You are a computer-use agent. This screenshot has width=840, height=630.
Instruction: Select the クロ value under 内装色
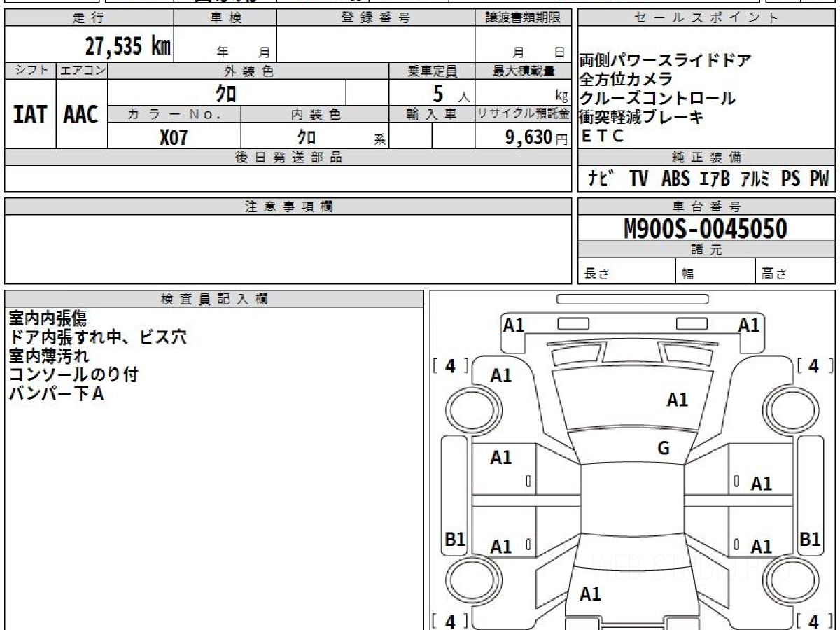click(x=307, y=136)
